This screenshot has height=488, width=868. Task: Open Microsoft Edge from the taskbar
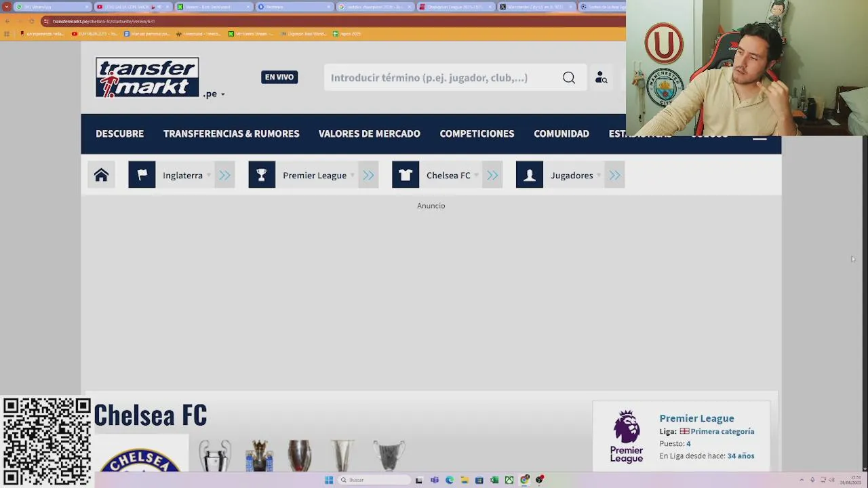pos(450,480)
